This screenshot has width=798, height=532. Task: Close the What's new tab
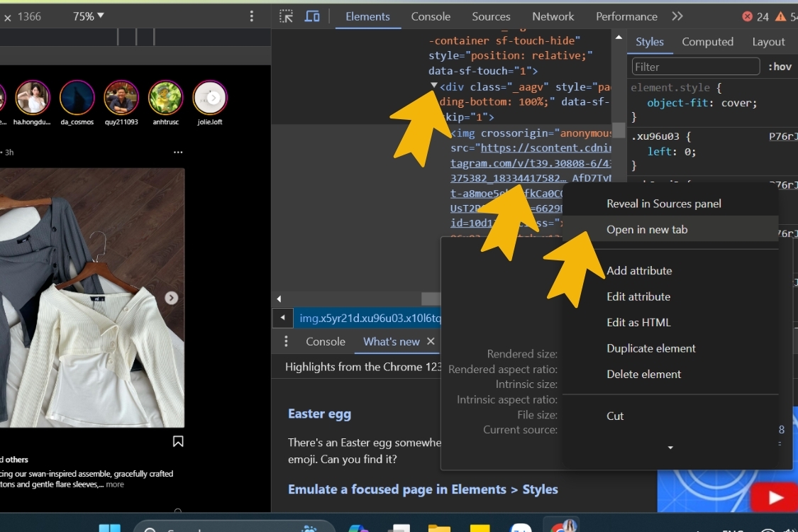click(431, 341)
